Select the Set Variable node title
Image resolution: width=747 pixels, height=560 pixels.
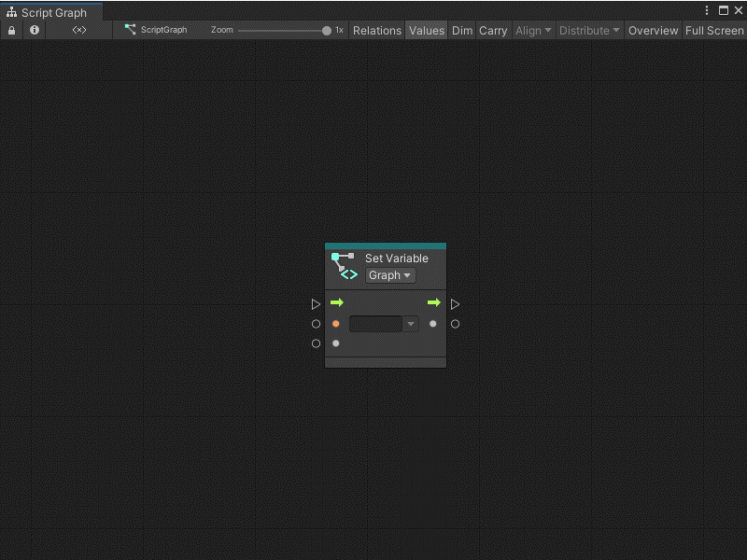pos(396,259)
